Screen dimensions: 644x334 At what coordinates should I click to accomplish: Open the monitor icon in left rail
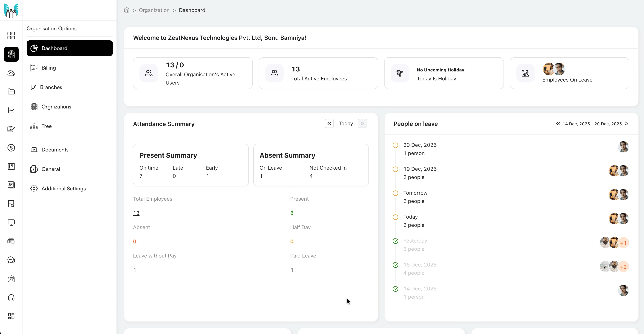pyautogui.click(x=11, y=222)
